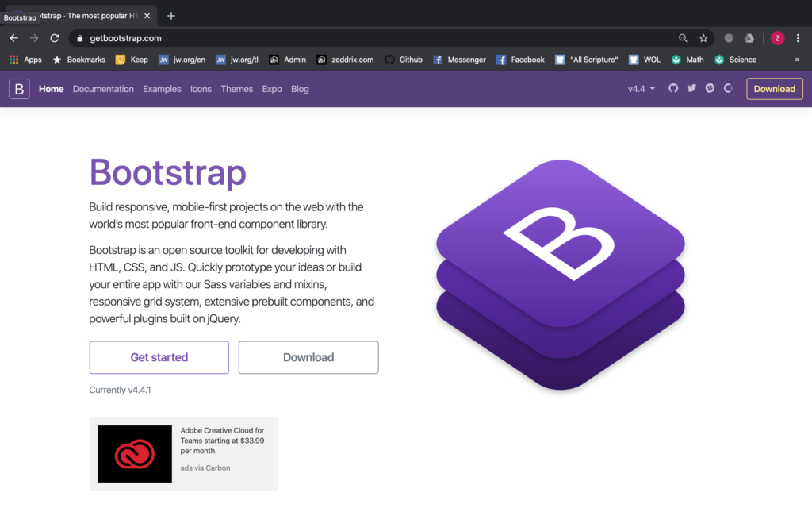The image size is (812, 508).
Task: Open the Github bookmark
Action: 404,60
